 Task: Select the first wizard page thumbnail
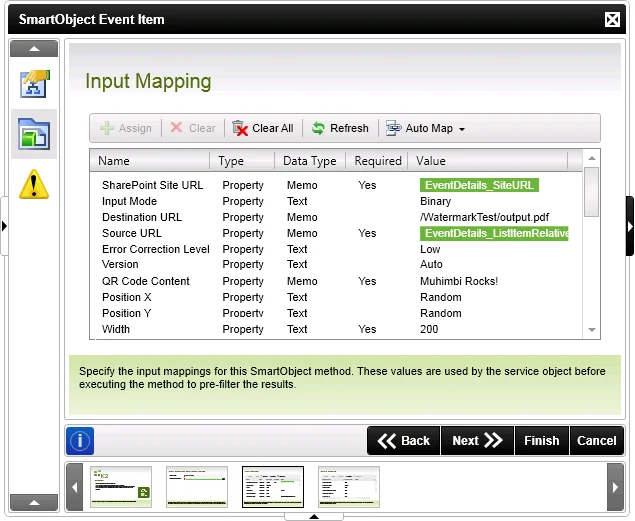(120, 487)
